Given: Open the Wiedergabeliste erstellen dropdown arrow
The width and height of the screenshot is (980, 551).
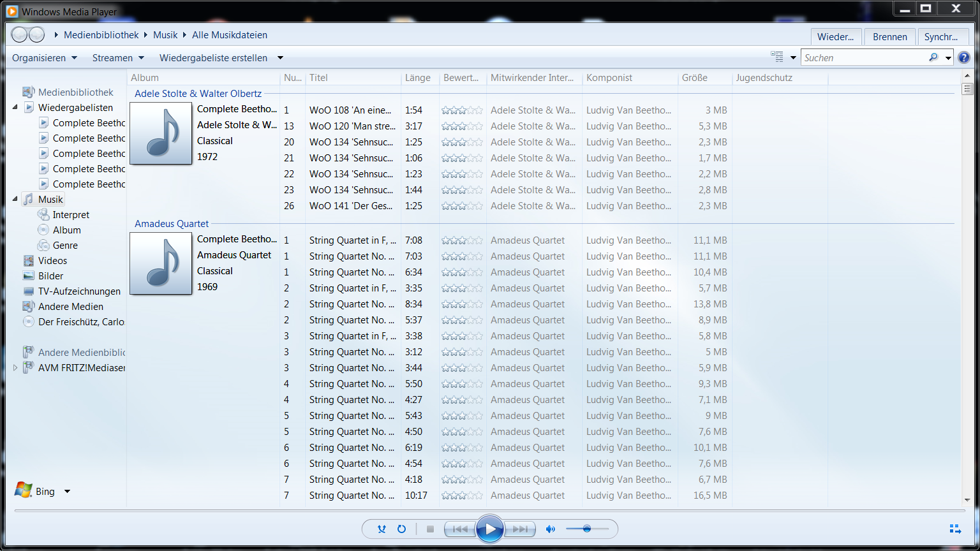Looking at the screenshot, I should pos(280,57).
